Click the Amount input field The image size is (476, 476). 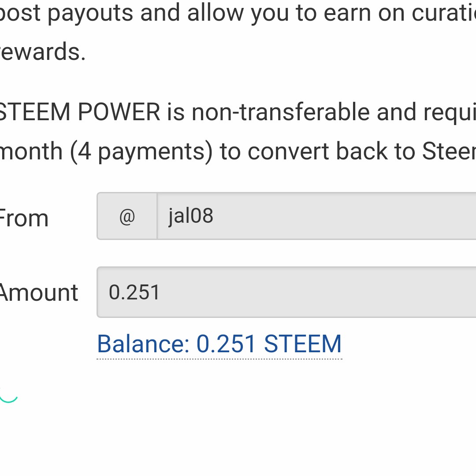286,292
